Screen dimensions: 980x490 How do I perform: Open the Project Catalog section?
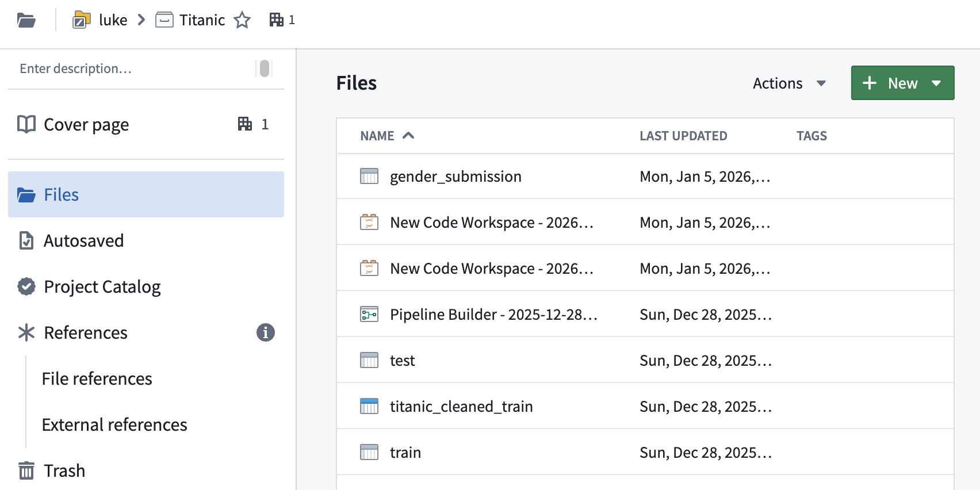click(146, 286)
